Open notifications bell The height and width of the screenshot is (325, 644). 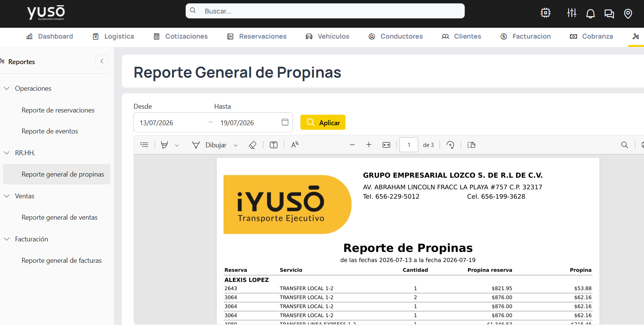click(590, 14)
